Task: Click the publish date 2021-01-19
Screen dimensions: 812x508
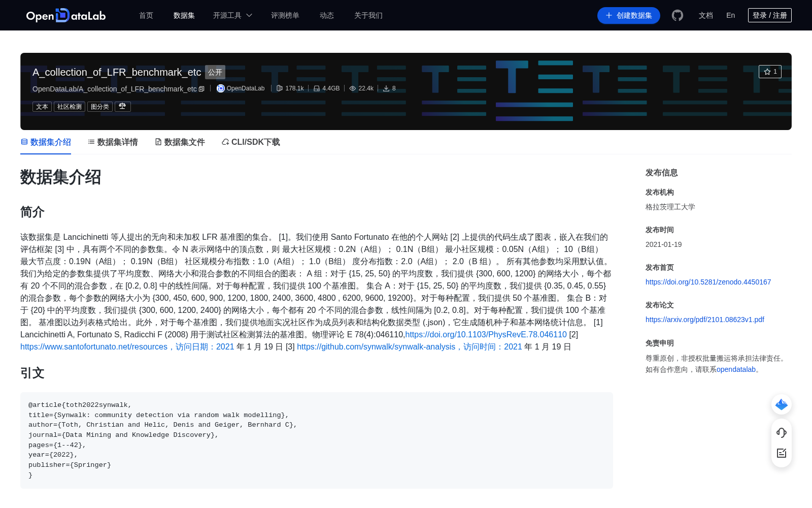Action: (x=663, y=244)
